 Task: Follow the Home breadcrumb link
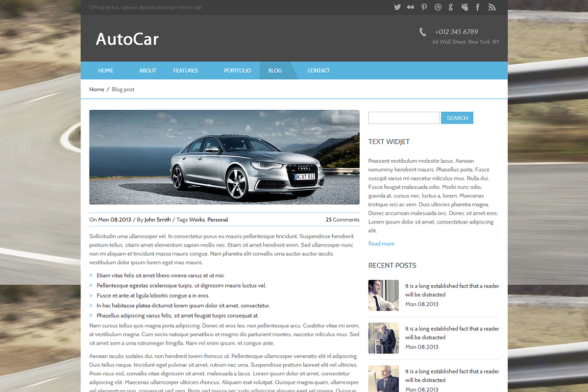pos(97,89)
